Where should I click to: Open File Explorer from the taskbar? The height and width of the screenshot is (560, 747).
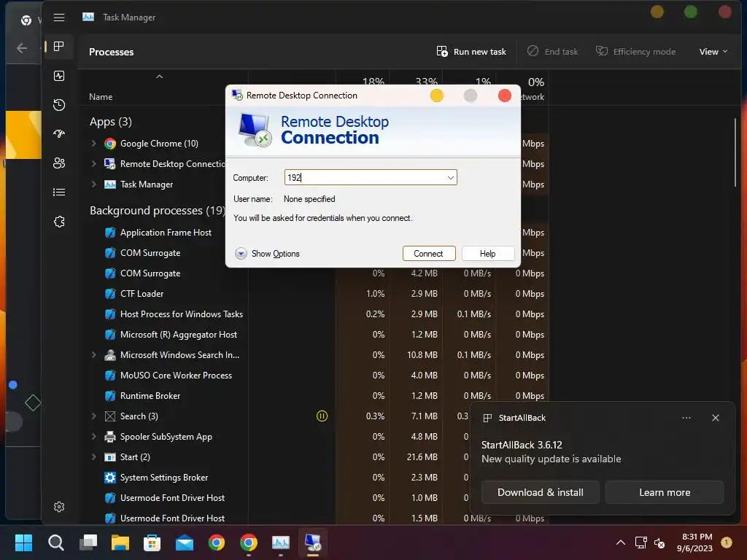[x=120, y=542]
